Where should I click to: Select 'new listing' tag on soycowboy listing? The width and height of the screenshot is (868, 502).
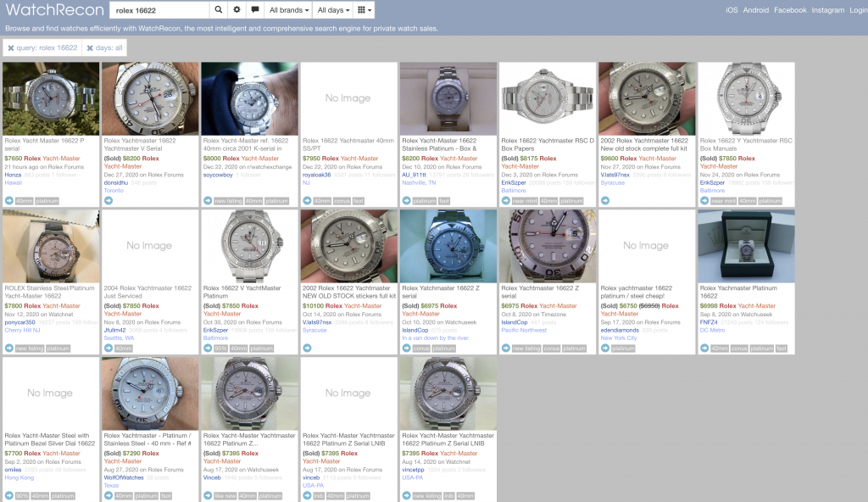coord(228,201)
